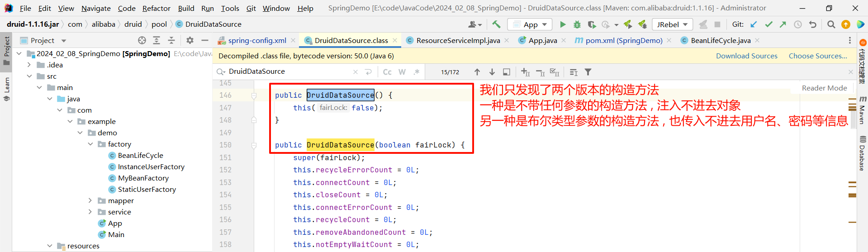Open the code-with-me user icon menu
Image resolution: width=868 pixels, height=252 pixels.
[475, 24]
